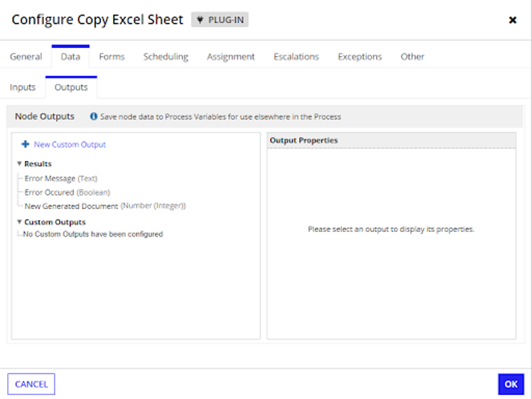Click the Node Outputs heading
This screenshot has height=399, width=532.
tap(45, 116)
